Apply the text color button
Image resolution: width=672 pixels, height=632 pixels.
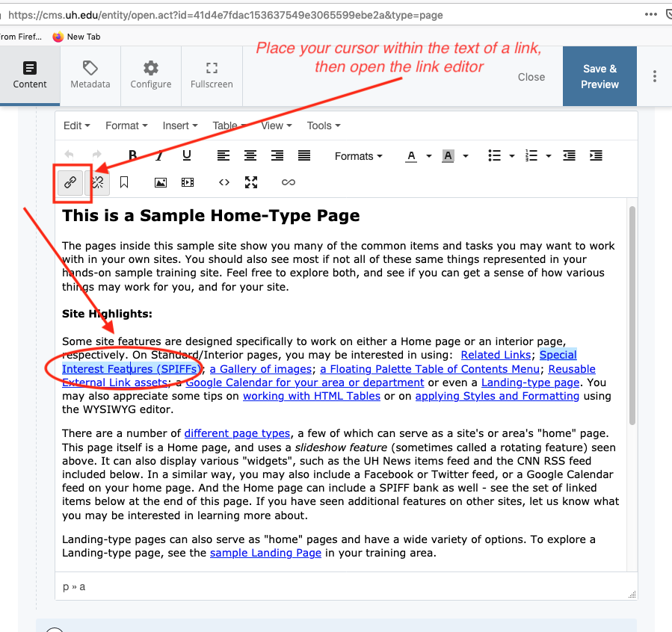coord(411,156)
